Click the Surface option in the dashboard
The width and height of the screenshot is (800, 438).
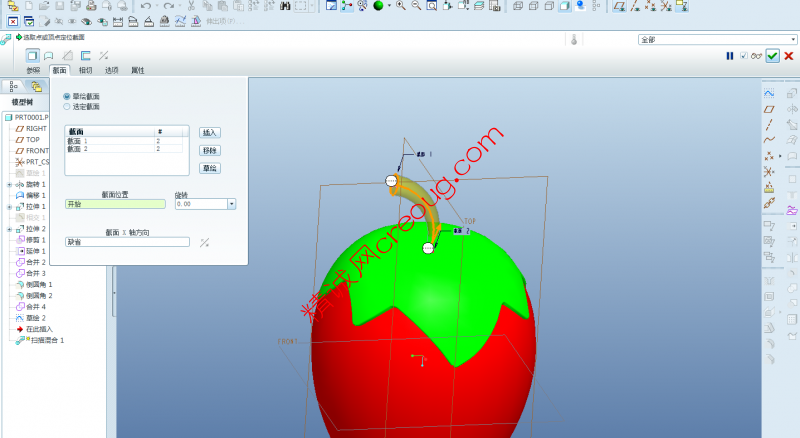coord(49,55)
